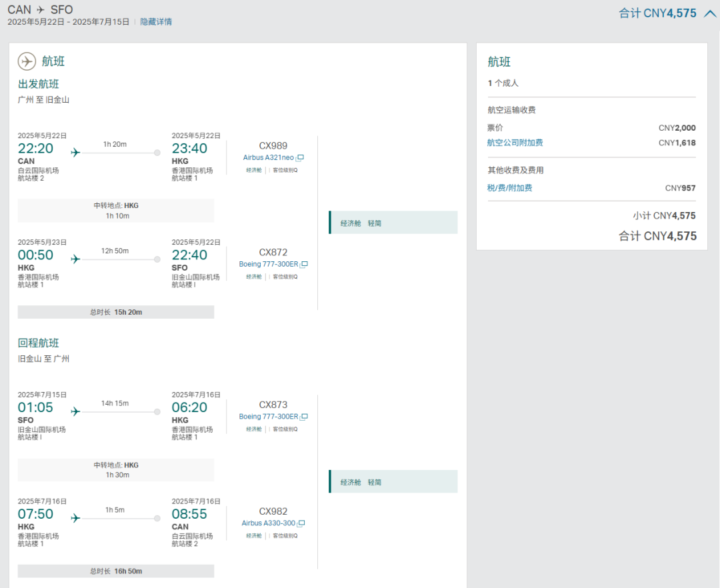The height and width of the screenshot is (588, 720).
Task: Click the plane icon between CAN and SFO
Action: (41, 10)
